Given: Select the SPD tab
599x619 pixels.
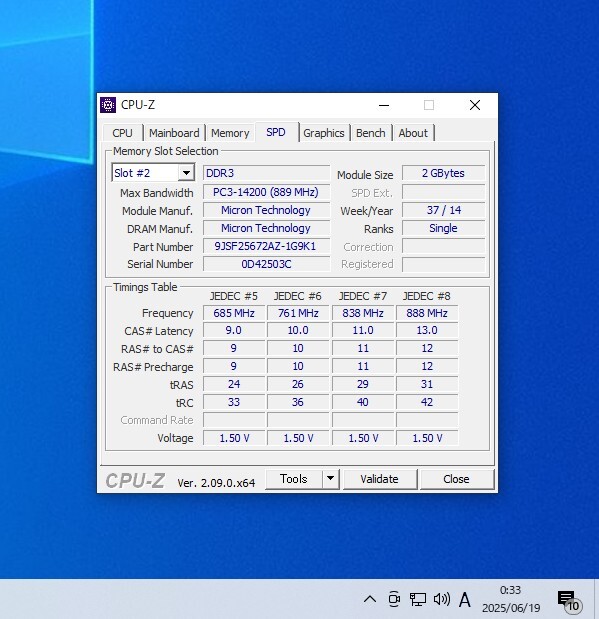Looking at the screenshot, I should coord(276,132).
